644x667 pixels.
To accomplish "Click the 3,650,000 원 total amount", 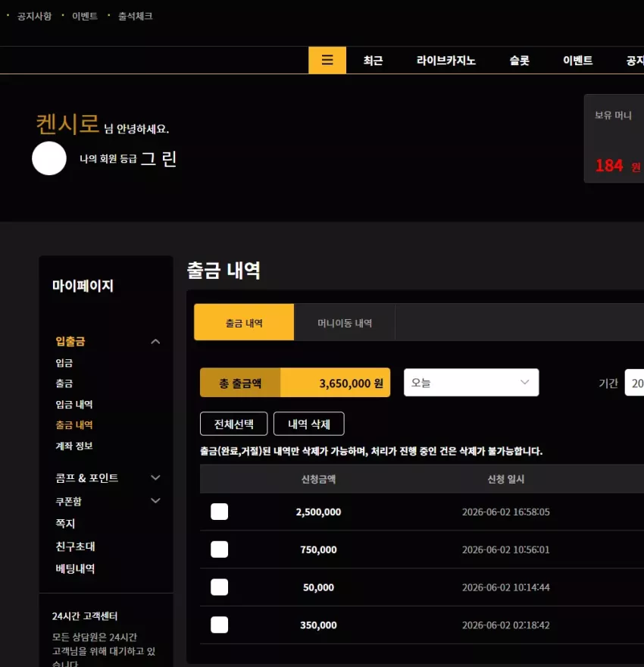I will tap(351, 384).
